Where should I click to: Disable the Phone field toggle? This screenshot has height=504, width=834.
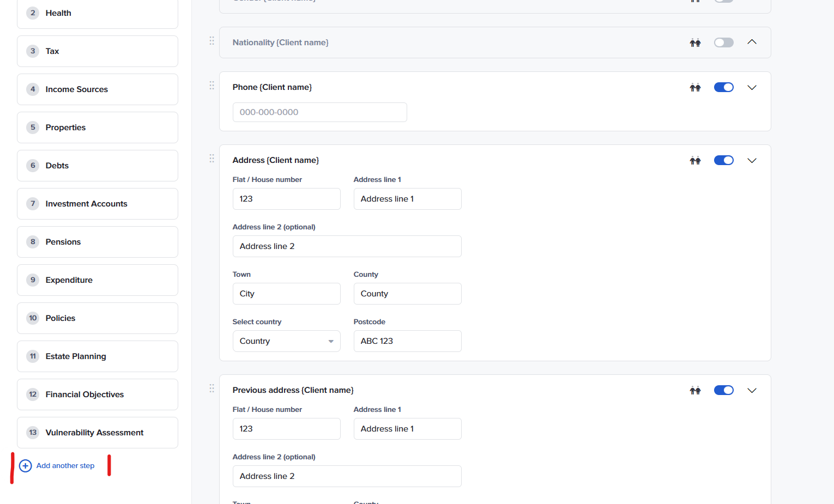pyautogui.click(x=723, y=87)
